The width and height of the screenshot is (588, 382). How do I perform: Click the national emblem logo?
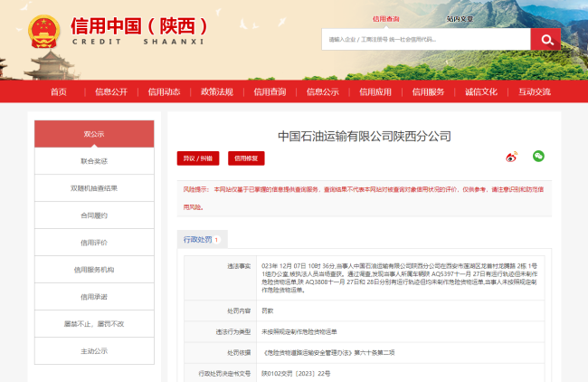(x=44, y=32)
